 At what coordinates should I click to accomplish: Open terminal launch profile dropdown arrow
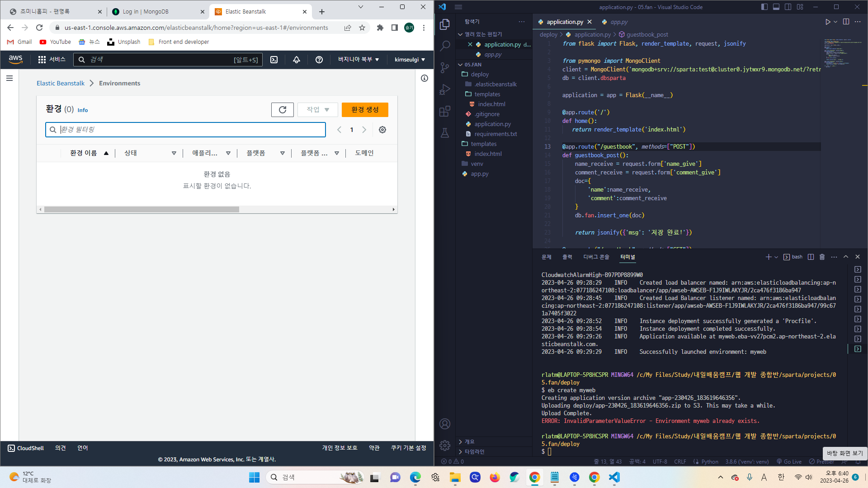tap(776, 257)
